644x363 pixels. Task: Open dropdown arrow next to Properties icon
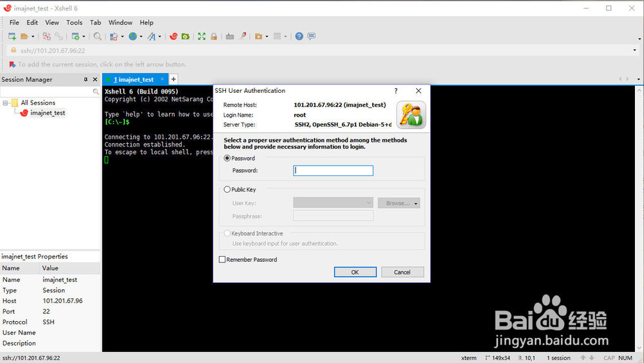(x=84, y=37)
